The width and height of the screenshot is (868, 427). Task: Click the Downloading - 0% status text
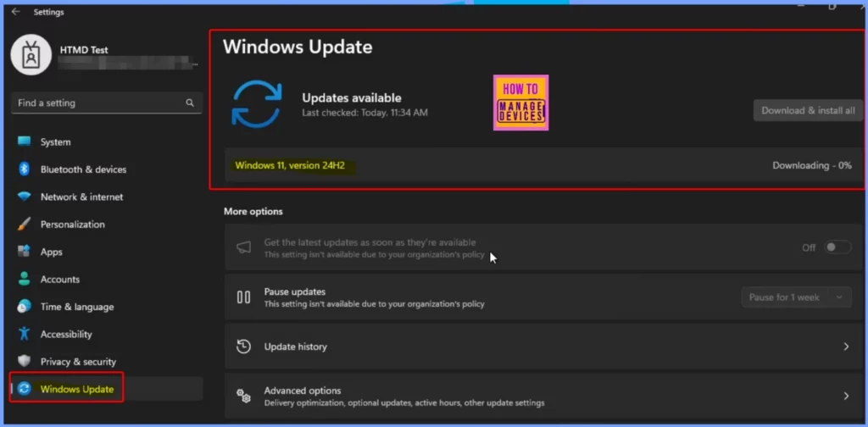point(812,165)
